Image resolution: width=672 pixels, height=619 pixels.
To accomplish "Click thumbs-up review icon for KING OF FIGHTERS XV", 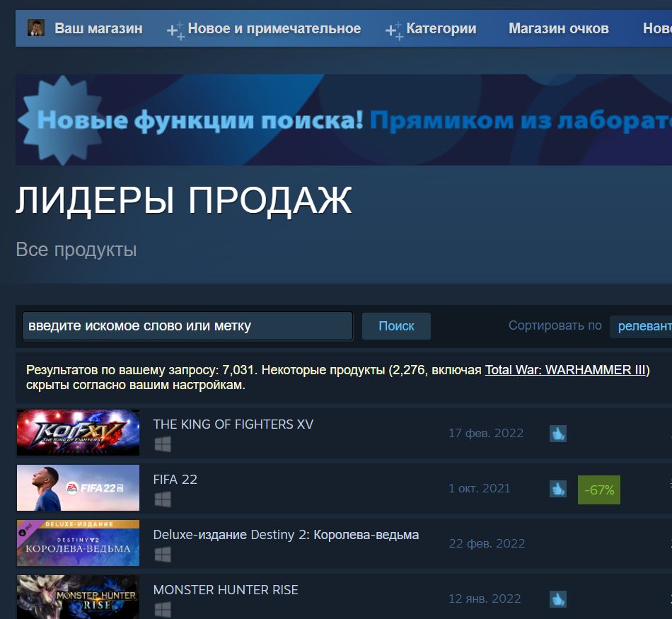I will click(x=558, y=434).
